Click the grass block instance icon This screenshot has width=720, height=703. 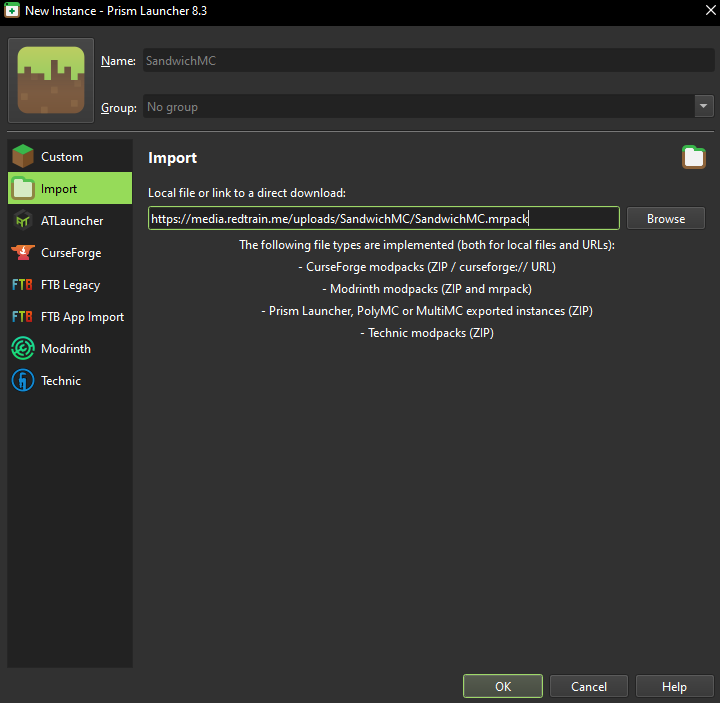(x=51, y=80)
